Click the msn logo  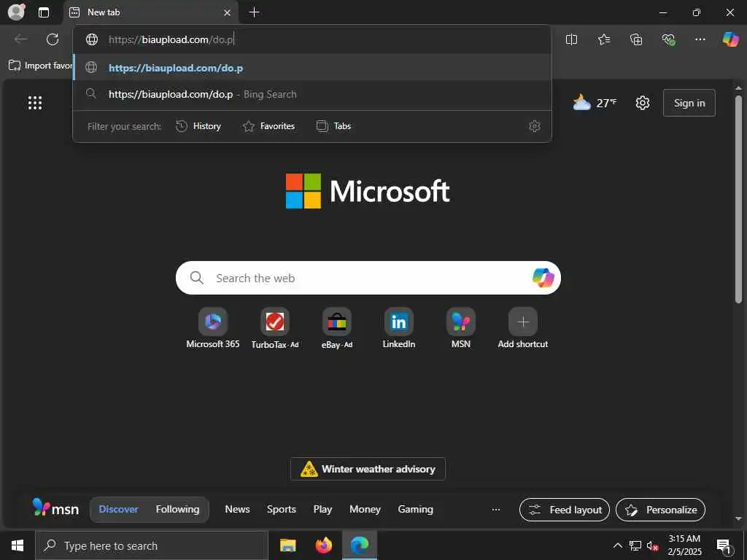(x=55, y=508)
